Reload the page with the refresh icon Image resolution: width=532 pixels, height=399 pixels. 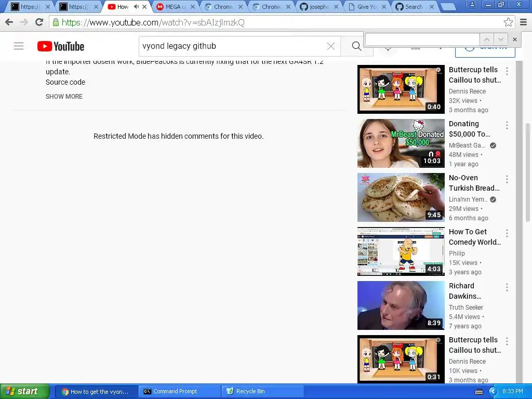click(39, 22)
